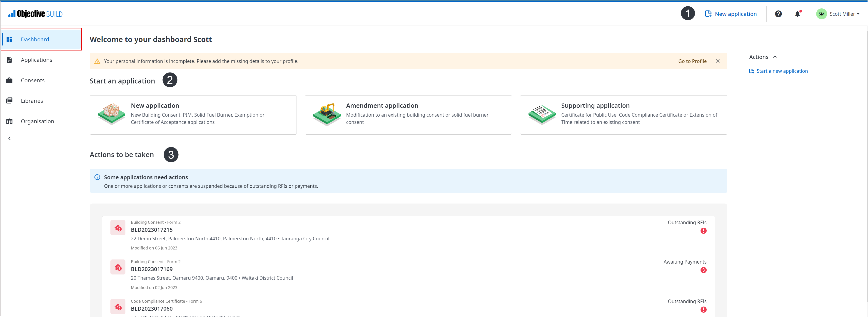Open the help question mark icon

(778, 14)
